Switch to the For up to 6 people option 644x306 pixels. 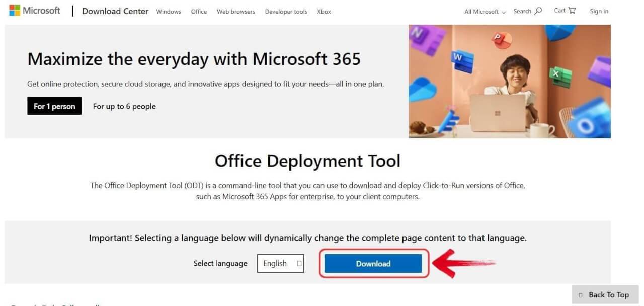124,106
